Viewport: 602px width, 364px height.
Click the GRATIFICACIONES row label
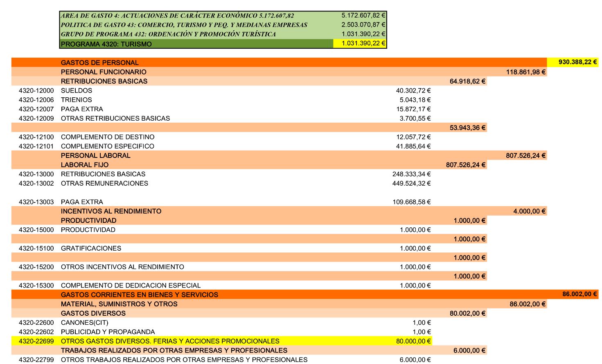(91, 248)
